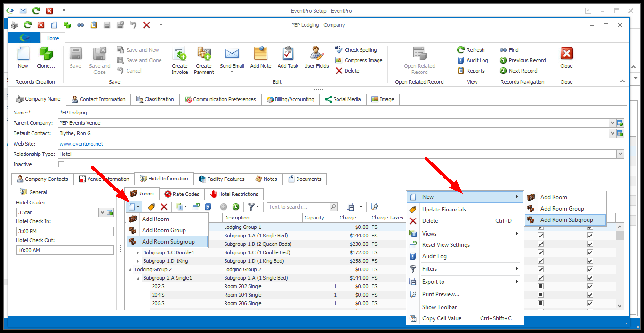The image size is (644, 333).
Task: Expand the Subgroup 1.C Double1 tree row
Action: (x=138, y=252)
